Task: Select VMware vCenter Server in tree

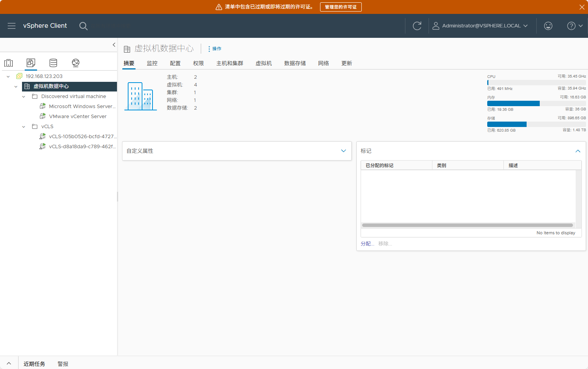Action: [x=78, y=117]
